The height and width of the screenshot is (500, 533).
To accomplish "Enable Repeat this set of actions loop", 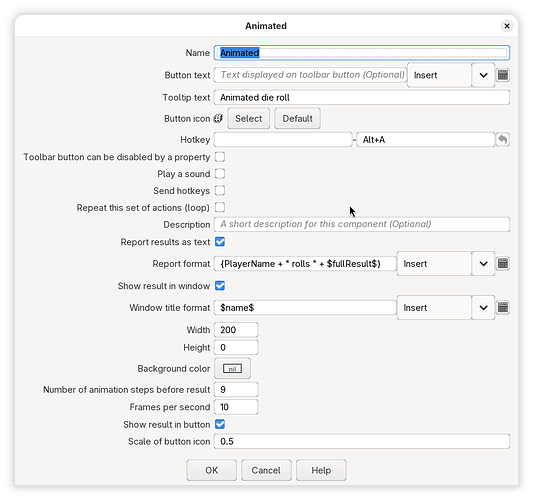I will [x=220, y=207].
